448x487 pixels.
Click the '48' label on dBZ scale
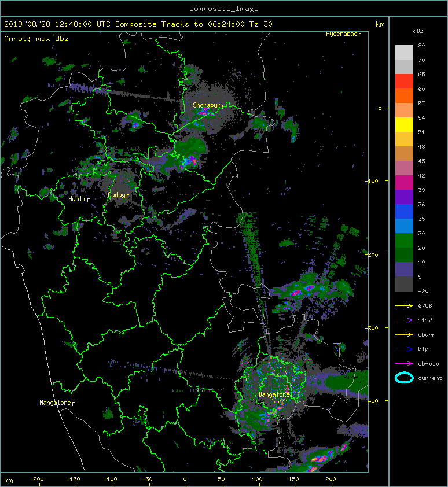pyautogui.click(x=421, y=146)
